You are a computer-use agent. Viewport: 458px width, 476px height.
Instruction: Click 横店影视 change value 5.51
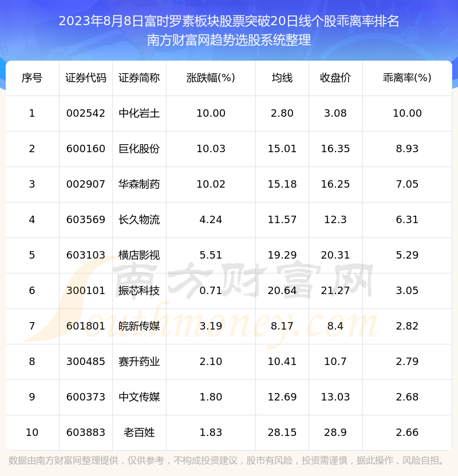[211, 255]
